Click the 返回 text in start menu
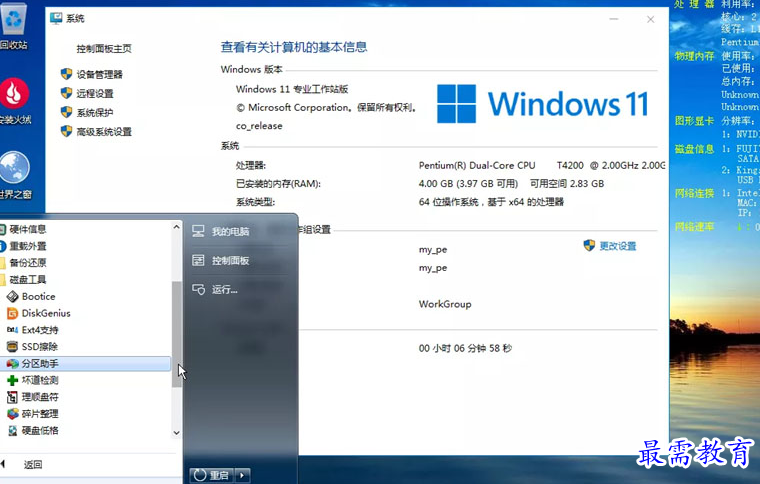The image size is (760, 484). (x=33, y=465)
